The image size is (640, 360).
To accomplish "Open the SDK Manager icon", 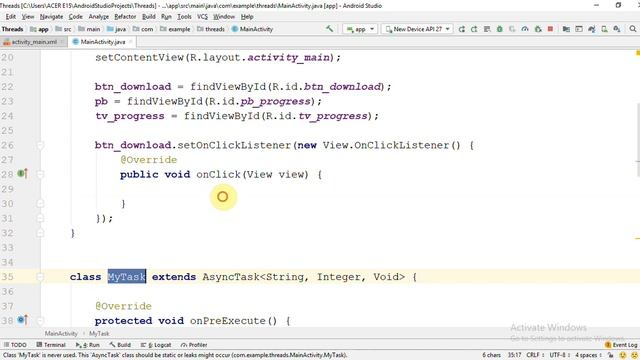I will coord(617,29).
